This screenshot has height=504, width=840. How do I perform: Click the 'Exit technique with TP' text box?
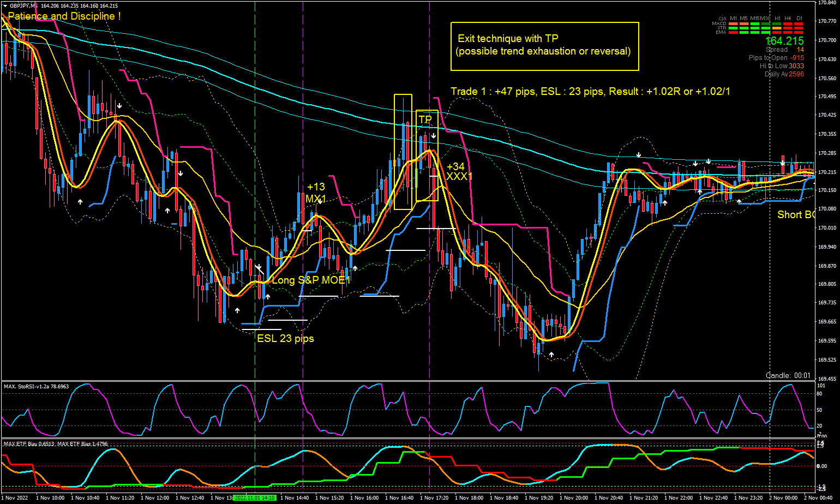544,46
